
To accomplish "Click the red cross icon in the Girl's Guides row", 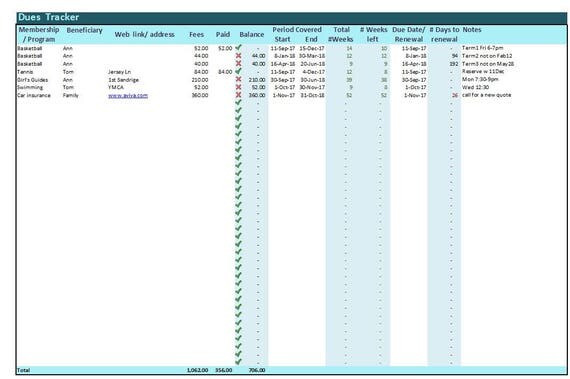I will pyautogui.click(x=238, y=79).
